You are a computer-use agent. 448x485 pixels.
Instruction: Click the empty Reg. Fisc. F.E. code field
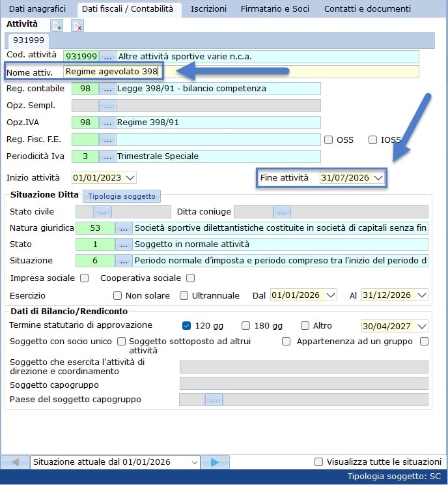[85, 140]
